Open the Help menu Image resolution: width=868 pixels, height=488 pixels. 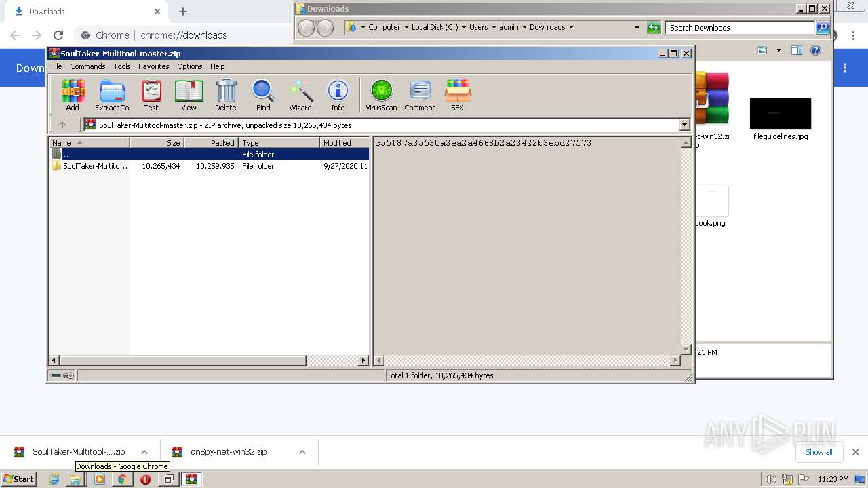point(217,66)
